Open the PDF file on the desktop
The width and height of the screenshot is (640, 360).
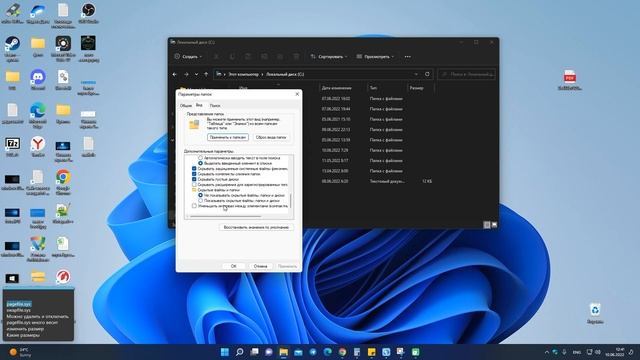(x=570, y=79)
